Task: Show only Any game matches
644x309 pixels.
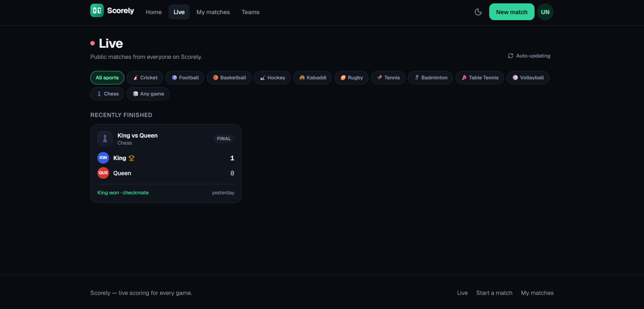Action: (x=148, y=94)
